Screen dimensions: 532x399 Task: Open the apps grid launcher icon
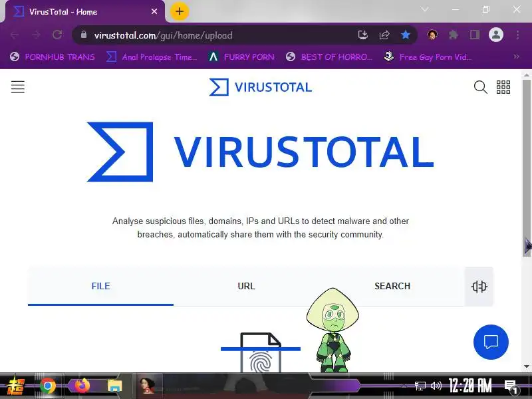tap(503, 87)
